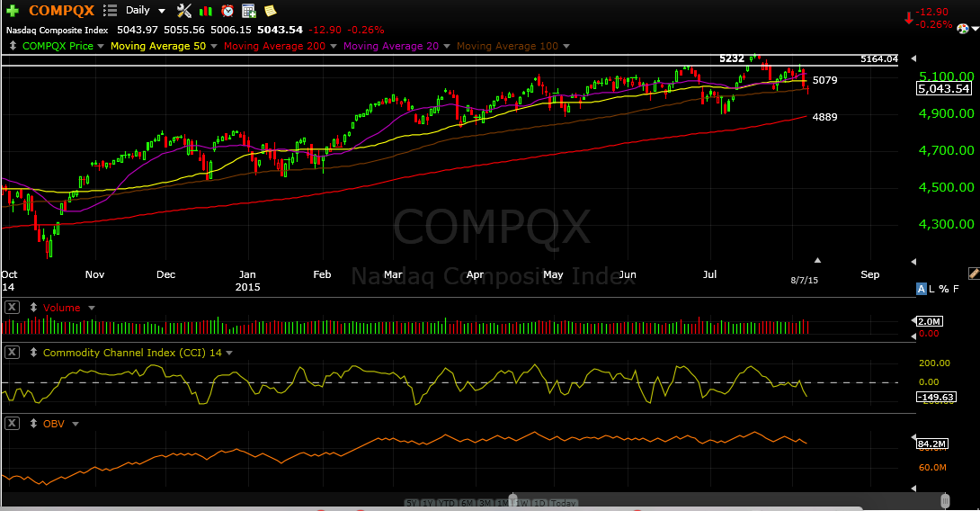Open the Volume indicator dropdown arrow
This screenshot has width=980, height=511.
tap(91, 309)
